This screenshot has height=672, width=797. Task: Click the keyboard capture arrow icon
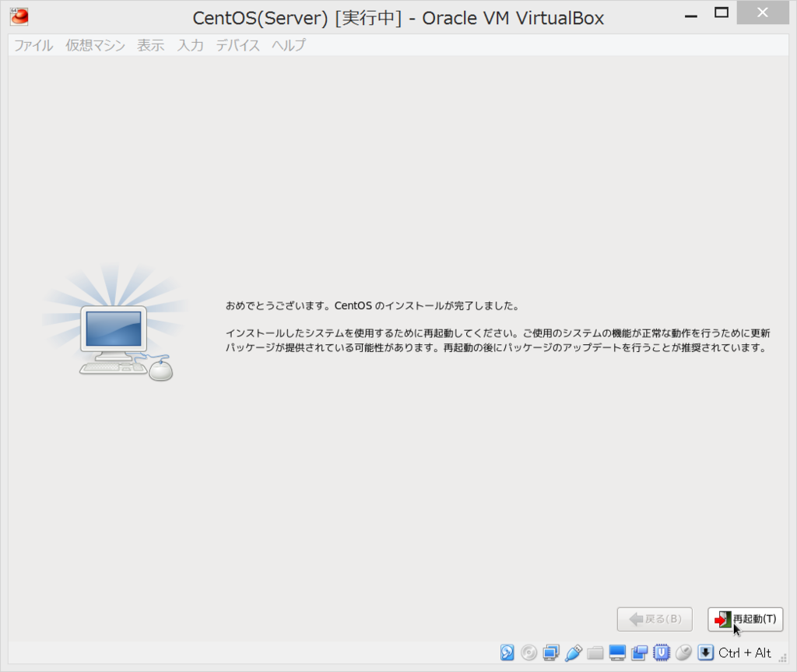(705, 653)
